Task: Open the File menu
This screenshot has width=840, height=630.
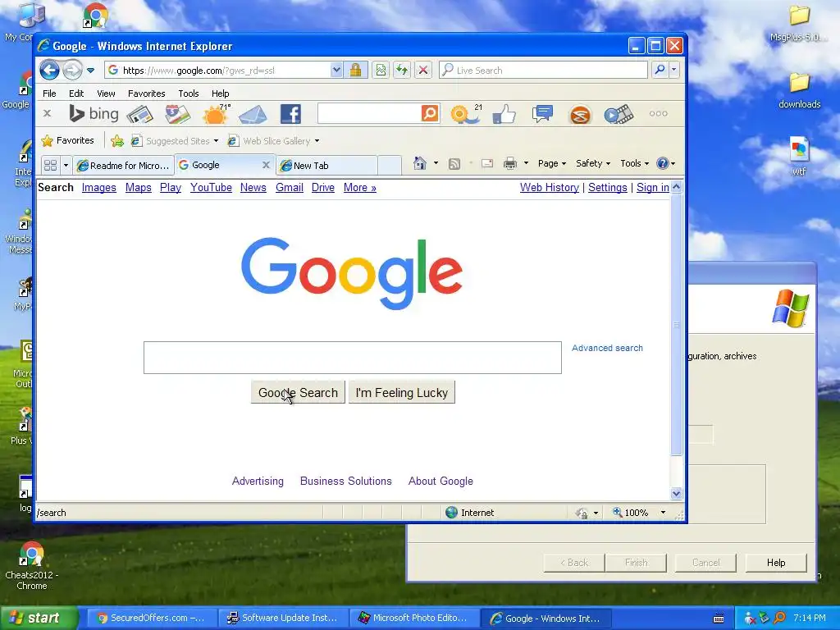Action: 49,94
